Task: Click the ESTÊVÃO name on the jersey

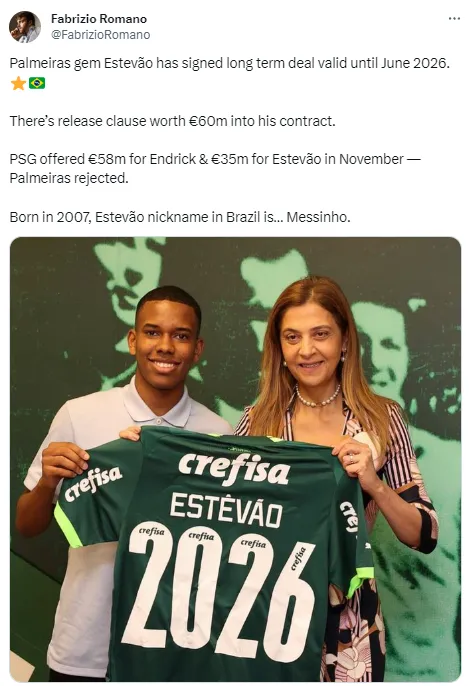Action: click(x=226, y=510)
